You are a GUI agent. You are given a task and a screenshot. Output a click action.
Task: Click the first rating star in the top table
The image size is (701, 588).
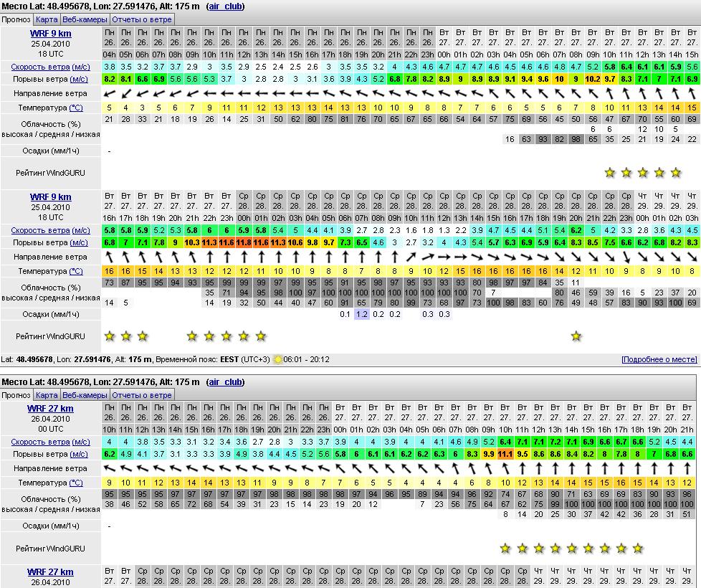(610, 173)
